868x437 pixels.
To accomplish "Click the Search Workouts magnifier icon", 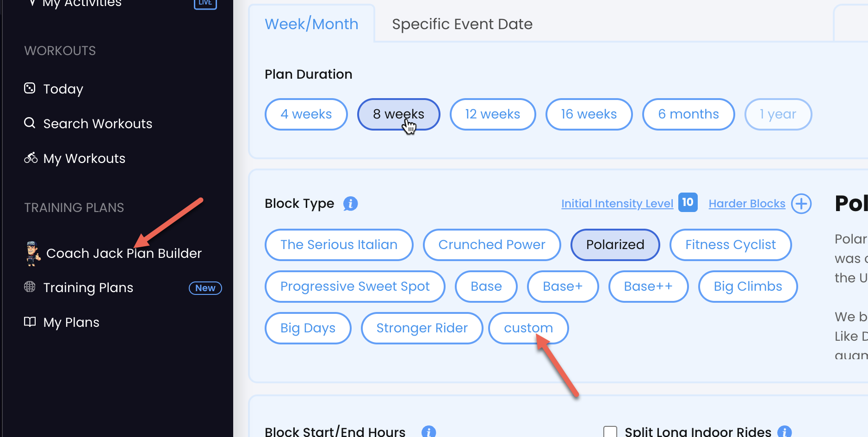I will coord(30,123).
